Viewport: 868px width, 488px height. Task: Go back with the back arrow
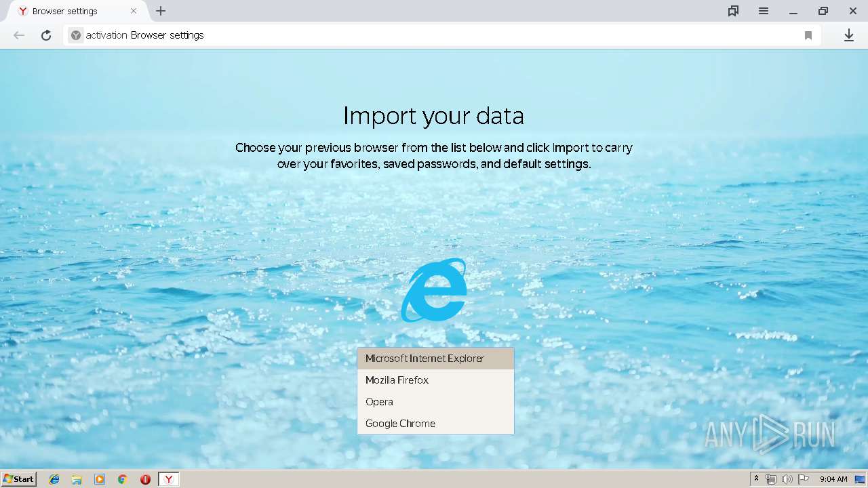[x=19, y=35]
